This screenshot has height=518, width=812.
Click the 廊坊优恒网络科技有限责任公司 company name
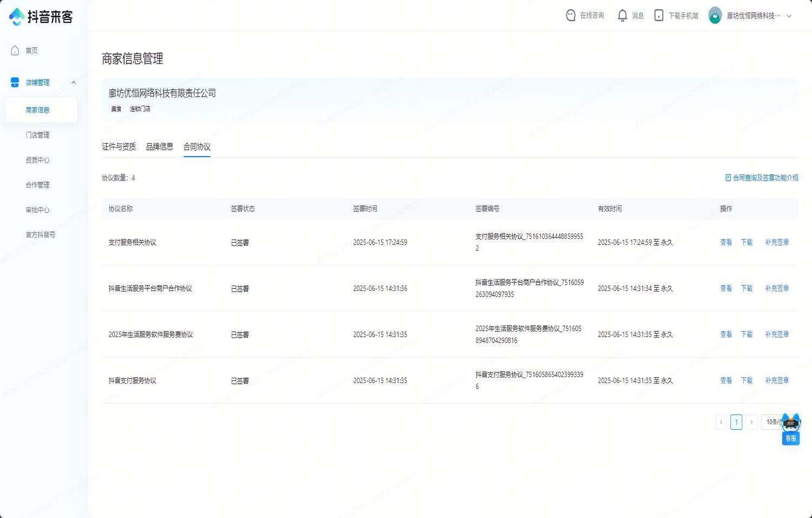point(162,93)
